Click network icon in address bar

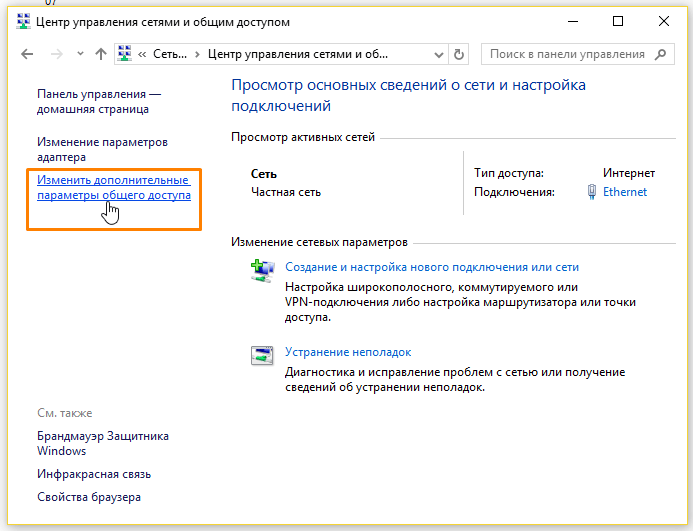[125, 54]
